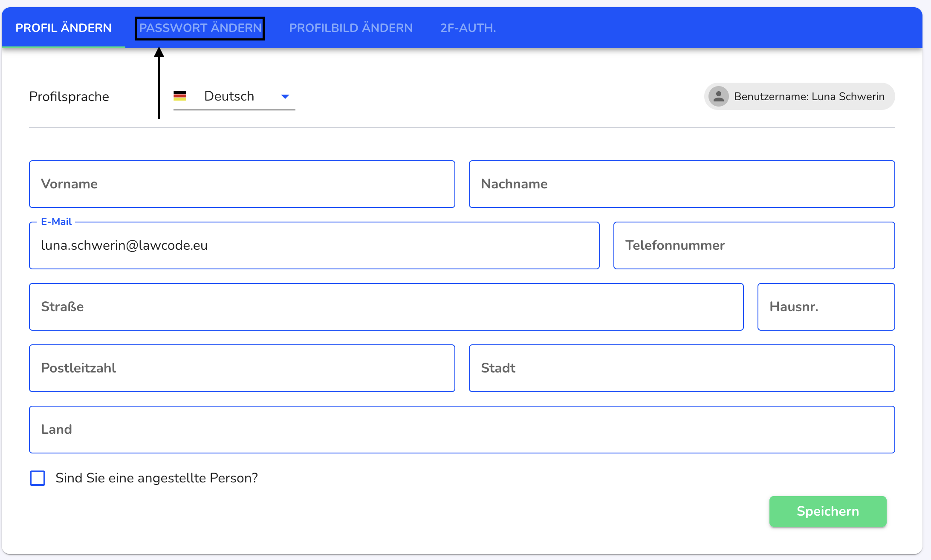Check the angestellte Person checkbox
Image resolution: width=931 pixels, height=560 pixels.
point(38,478)
